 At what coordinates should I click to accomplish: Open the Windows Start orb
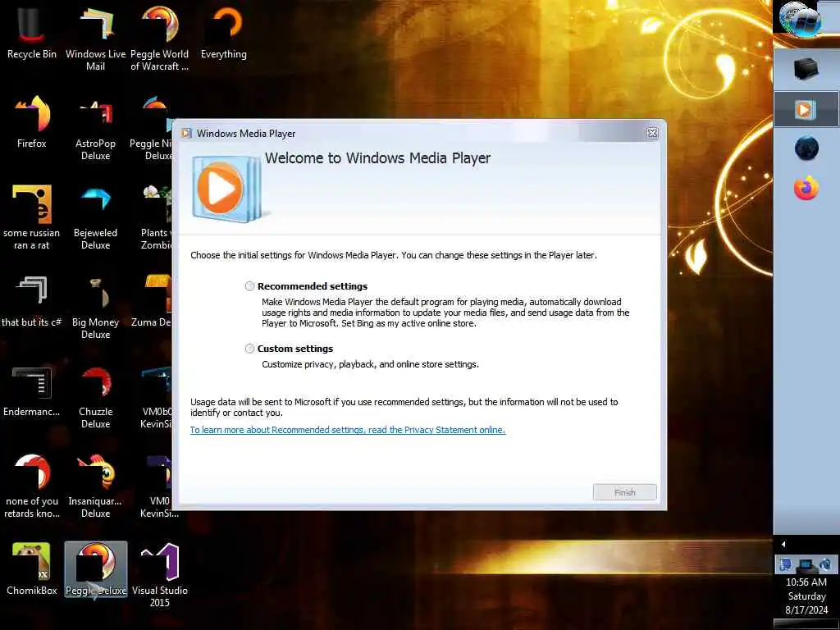click(801, 20)
